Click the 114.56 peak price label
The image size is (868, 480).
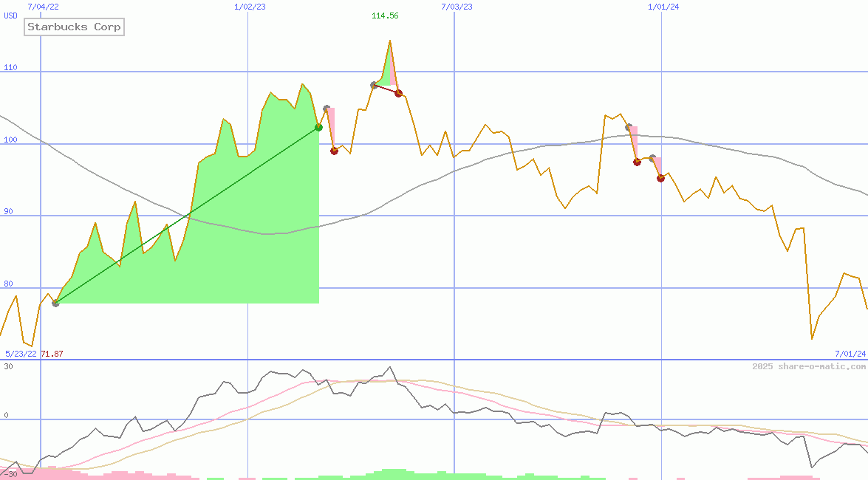[385, 16]
